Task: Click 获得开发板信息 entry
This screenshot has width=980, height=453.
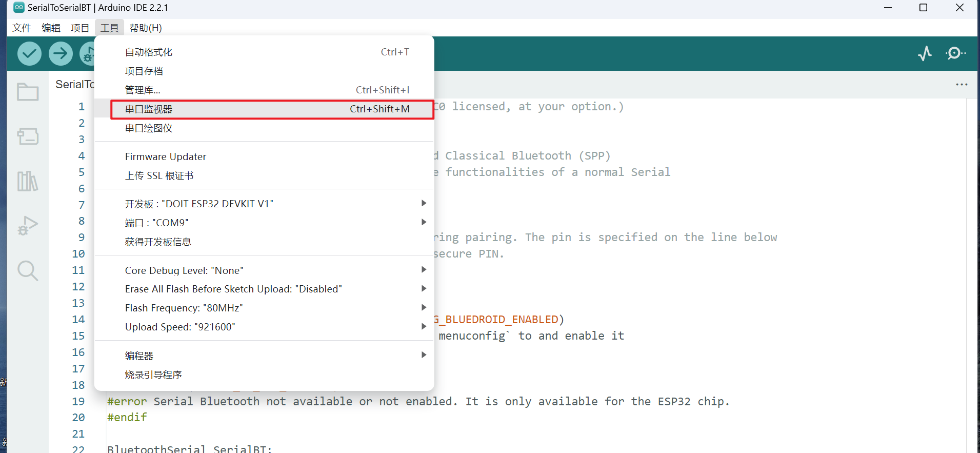Action: 264,242
